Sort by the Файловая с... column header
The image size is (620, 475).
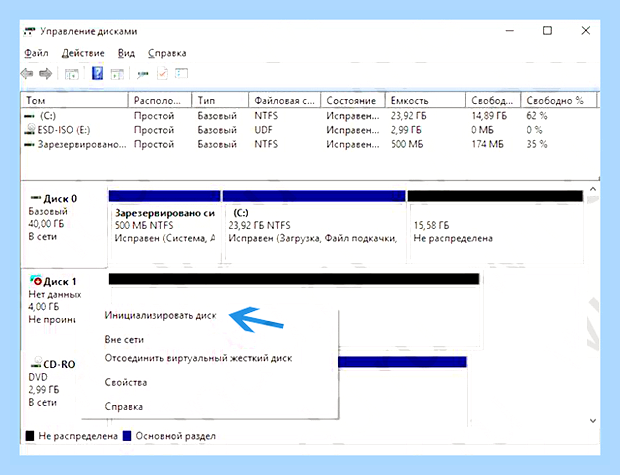(x=285, y=100)
